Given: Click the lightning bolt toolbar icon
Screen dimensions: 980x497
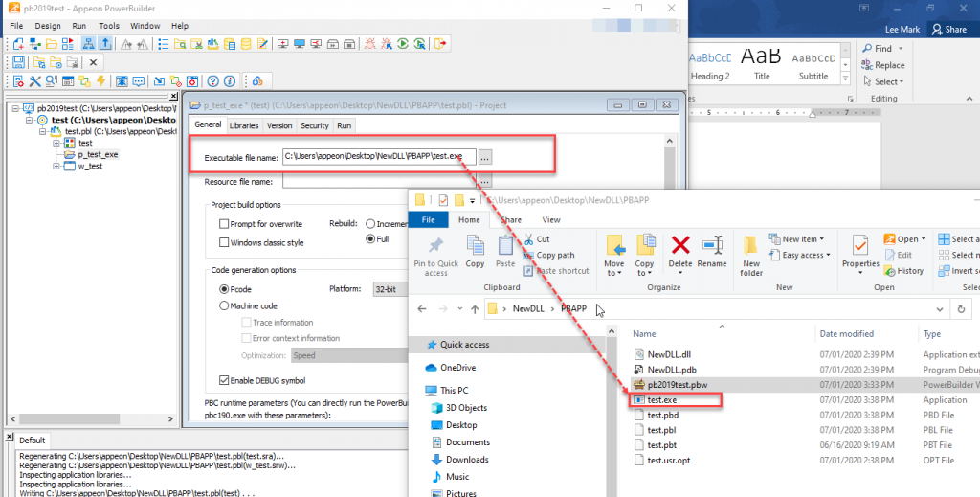Looking at the screenshot, I should pyautogui.click(x=100, y=81).
